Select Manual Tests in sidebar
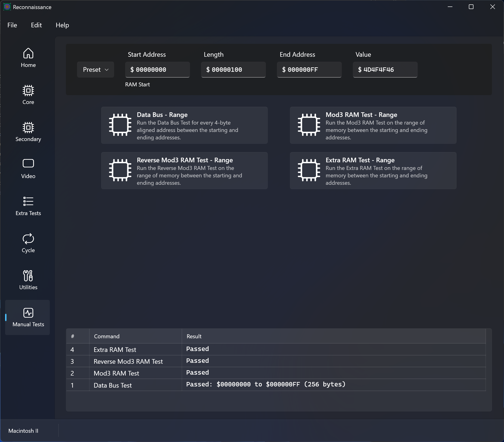 (28, 317)
